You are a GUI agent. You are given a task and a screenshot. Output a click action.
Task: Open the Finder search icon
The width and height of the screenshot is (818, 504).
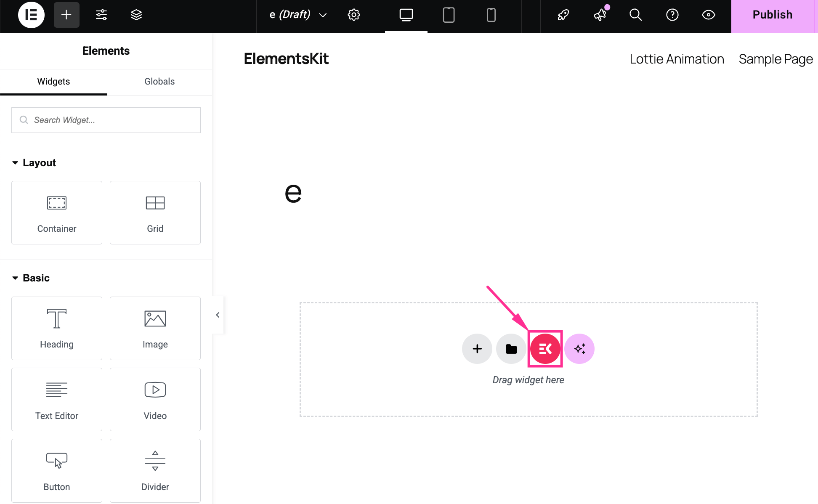(635, 15)
